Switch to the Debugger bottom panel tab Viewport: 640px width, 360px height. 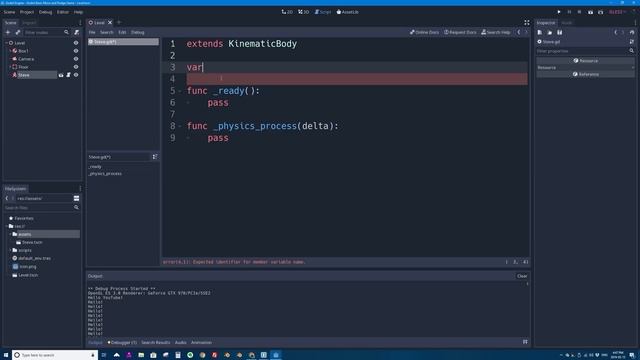click(x=122, y=342)
